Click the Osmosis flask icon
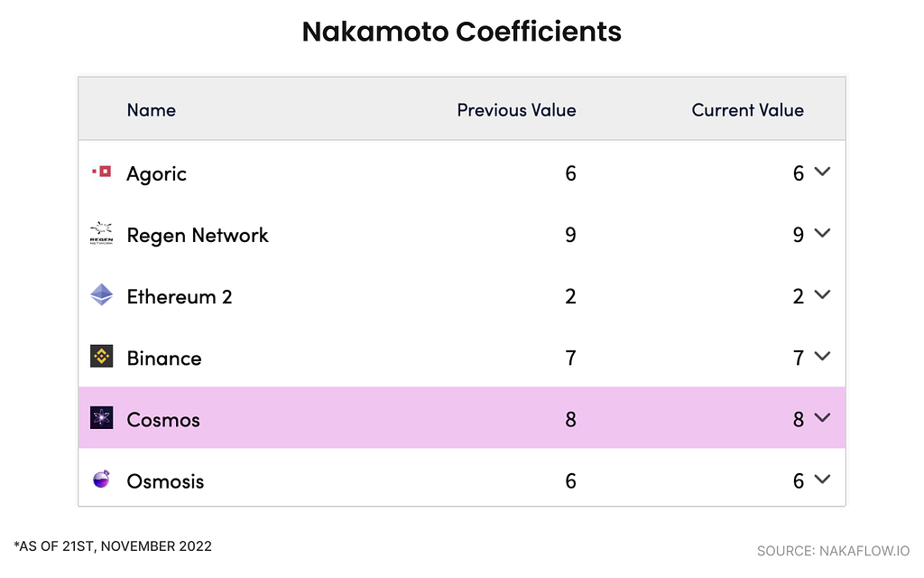This screenshot has width=924, height=578. tap(101, 479)
